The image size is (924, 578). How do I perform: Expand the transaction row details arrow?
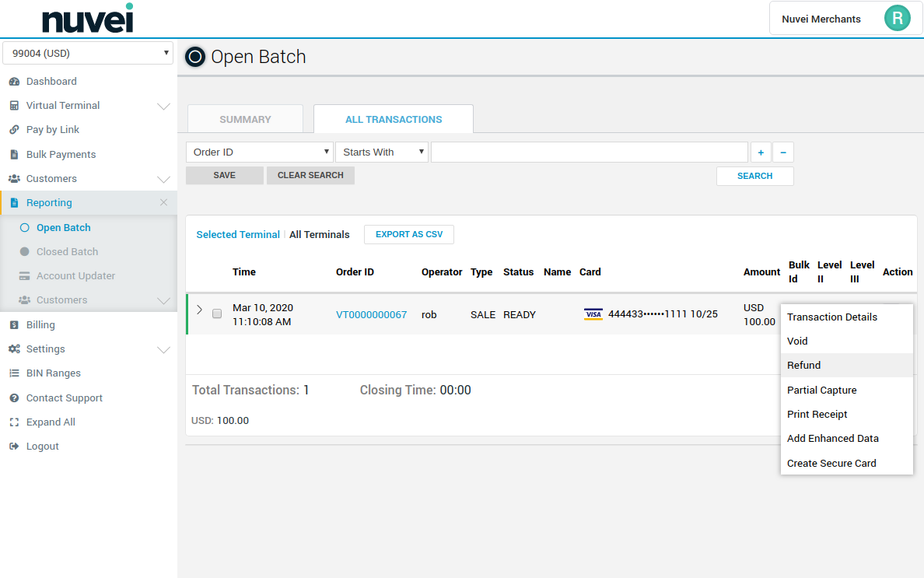[x=199, y=310]
